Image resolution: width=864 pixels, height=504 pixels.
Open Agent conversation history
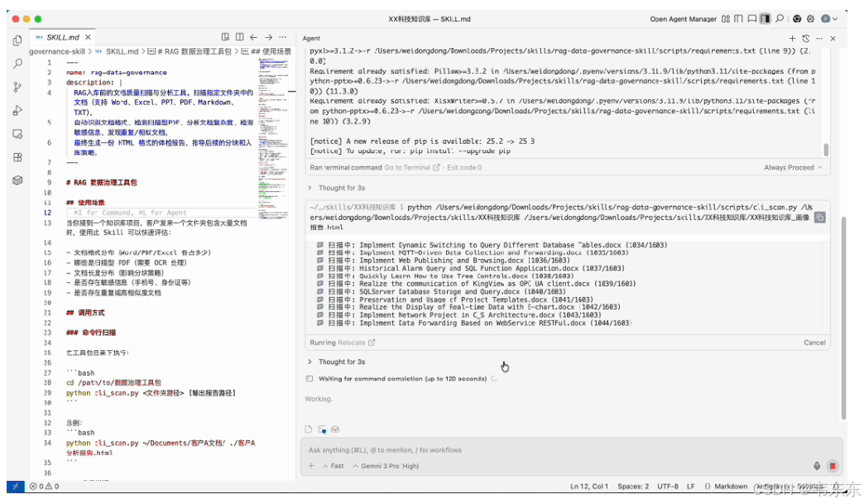805,39
